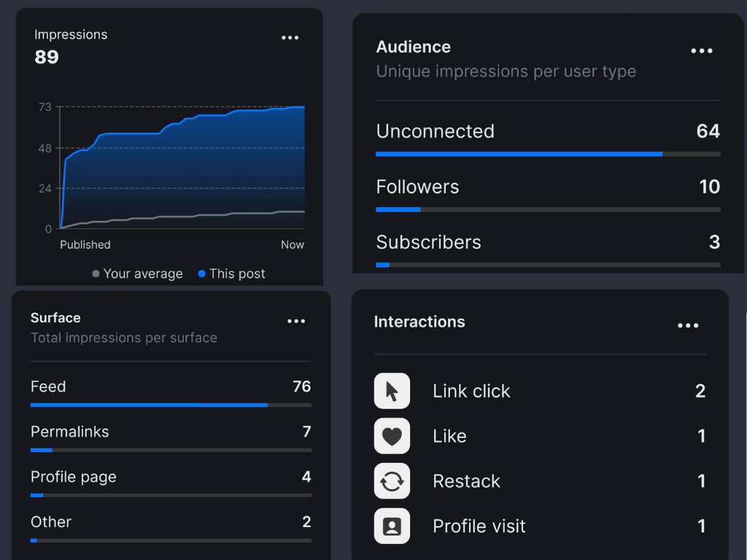Toggle visibility of the Feed impressions metric

[x=48, y=386]
